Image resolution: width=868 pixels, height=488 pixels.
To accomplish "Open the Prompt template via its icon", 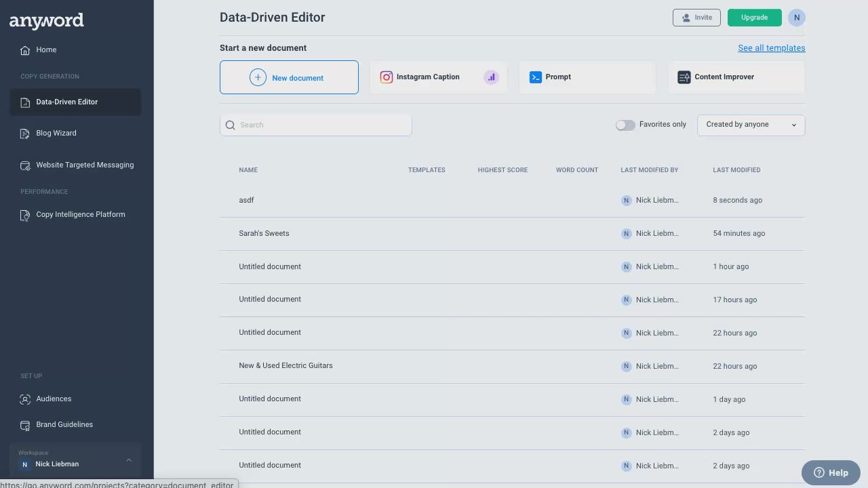I will pos(536,77).
